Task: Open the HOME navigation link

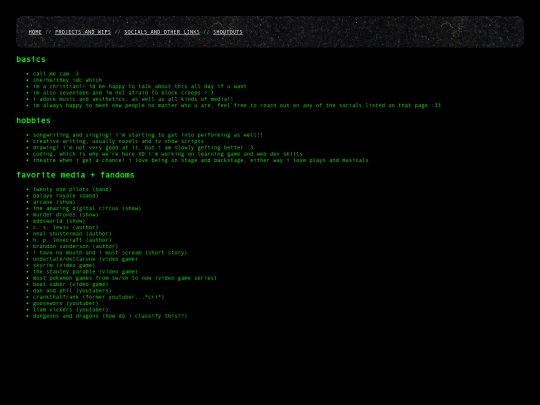Action: [35, 32]
